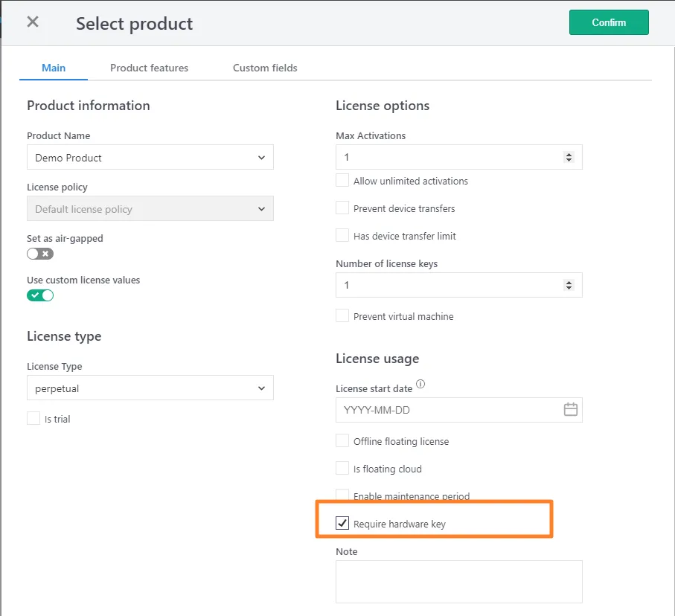Expand the License Type dropdown

coord(150,388)
